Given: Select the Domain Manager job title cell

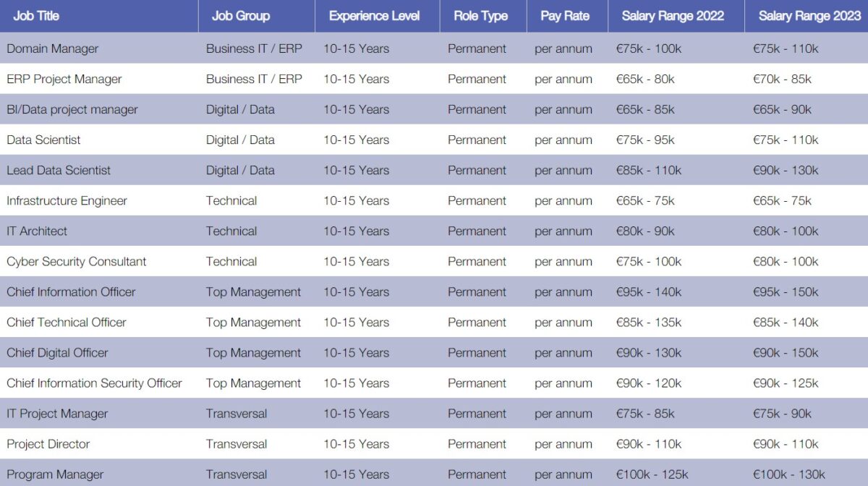Looking at the screenshot, I should 53,48.
